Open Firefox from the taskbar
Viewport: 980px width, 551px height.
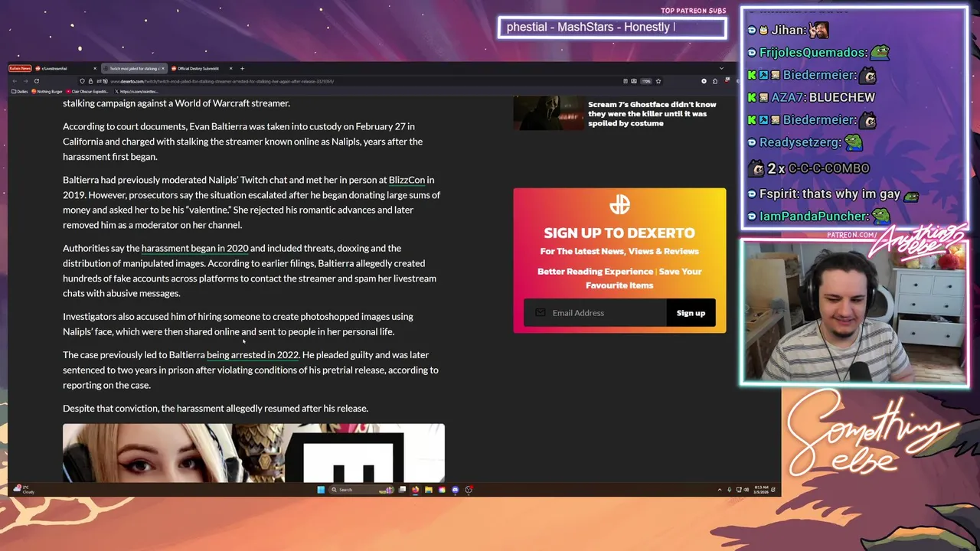(415, 490)
